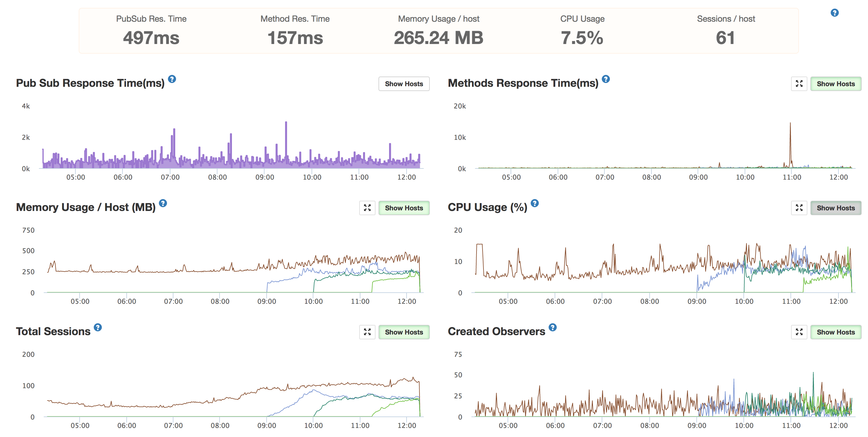
Task: Open help for Methods Response Time chart
Action: [606, 79]
